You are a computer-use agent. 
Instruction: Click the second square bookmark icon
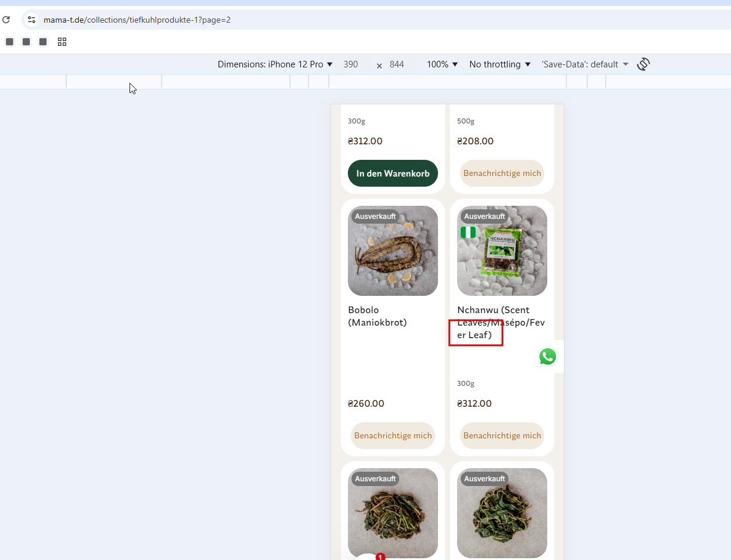[26, 42]
